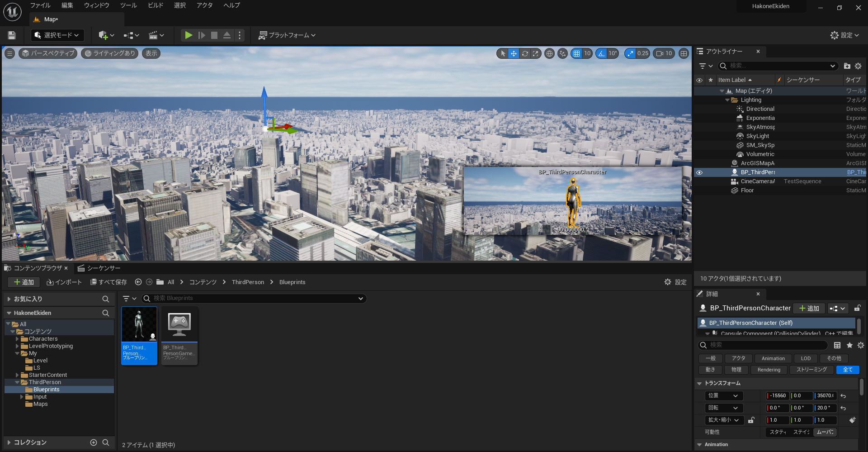Viewport: 868px width, 452px height.
Task: Toggle rotation snapping in the viewport
Action: (x=601, y=53)
